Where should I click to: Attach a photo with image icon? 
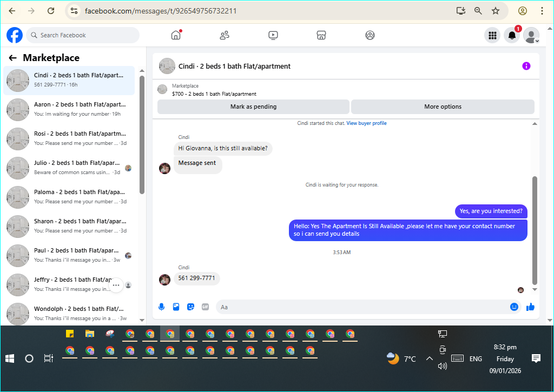click(x=176, y=307)
